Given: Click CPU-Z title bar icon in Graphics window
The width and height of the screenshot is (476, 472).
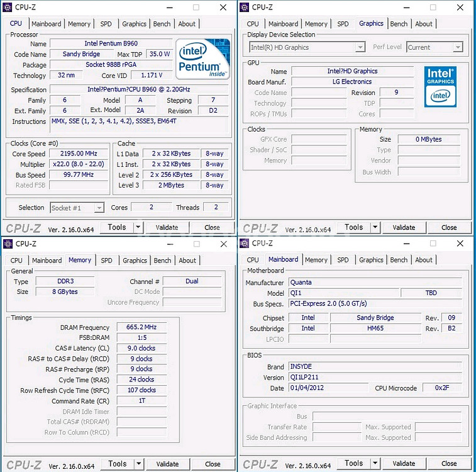Looking at the screenshot, I should pyautogui.click(x=244, y=8).
